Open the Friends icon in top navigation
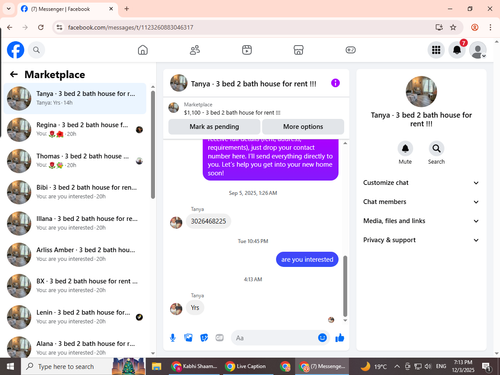500x375 pixels. [195, 50]
